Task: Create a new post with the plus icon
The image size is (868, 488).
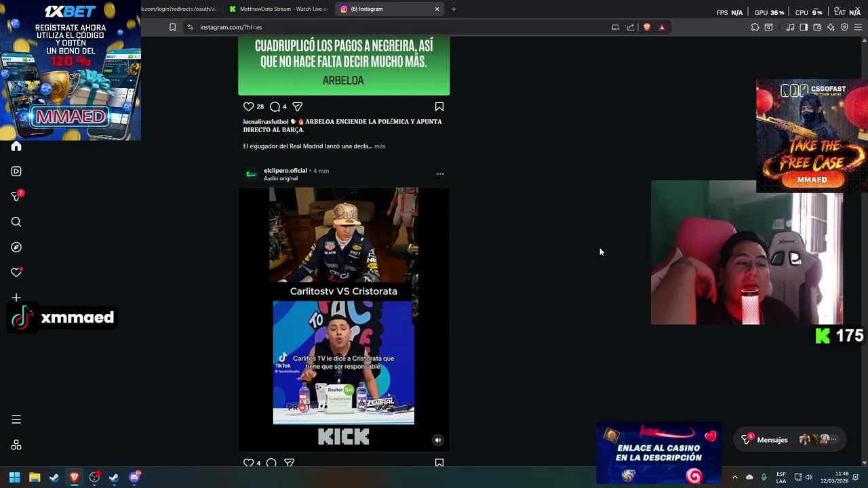Action: (16, 298)
